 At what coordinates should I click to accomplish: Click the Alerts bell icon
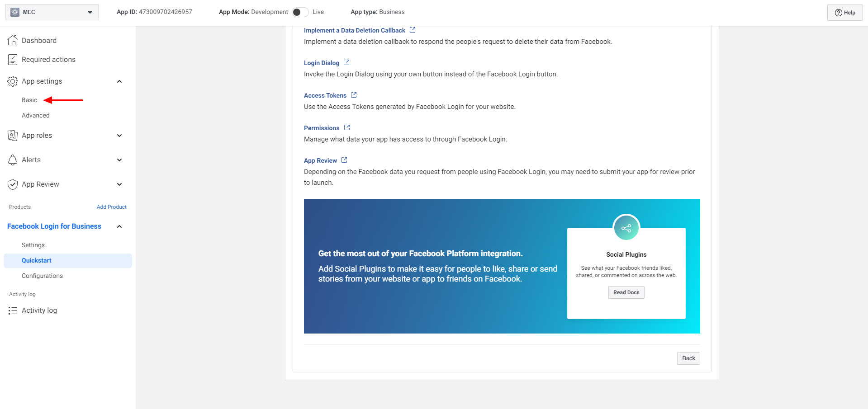[x=13, y=160]
